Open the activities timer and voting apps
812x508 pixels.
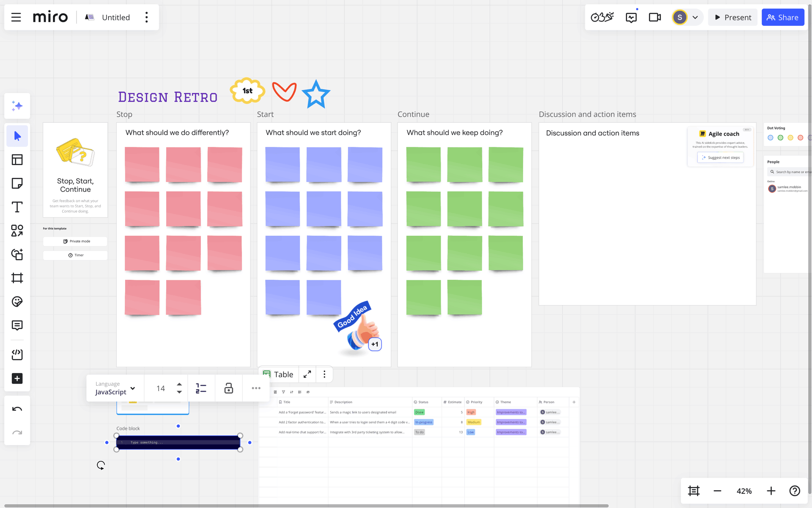tap(602, 17)
